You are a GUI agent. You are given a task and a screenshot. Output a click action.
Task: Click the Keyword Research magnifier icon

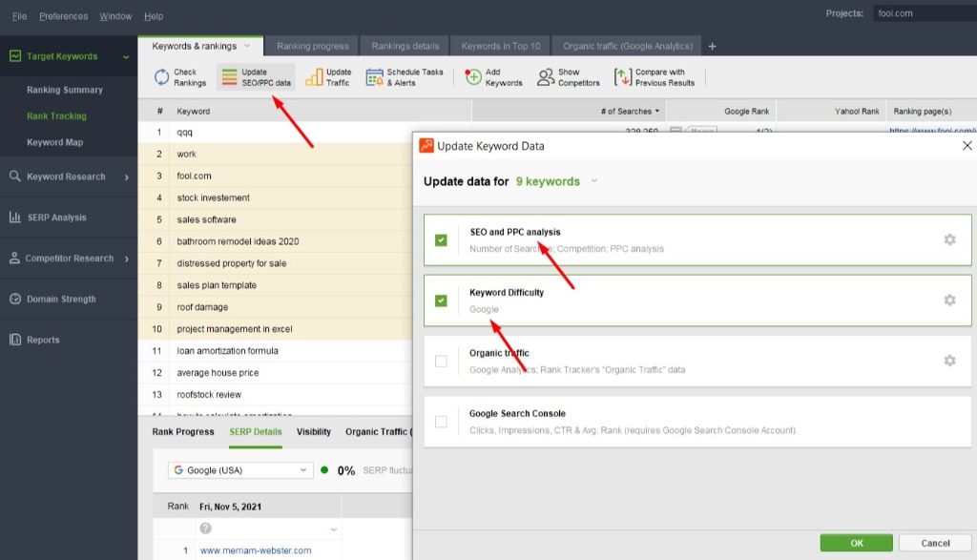pos(15,176)
